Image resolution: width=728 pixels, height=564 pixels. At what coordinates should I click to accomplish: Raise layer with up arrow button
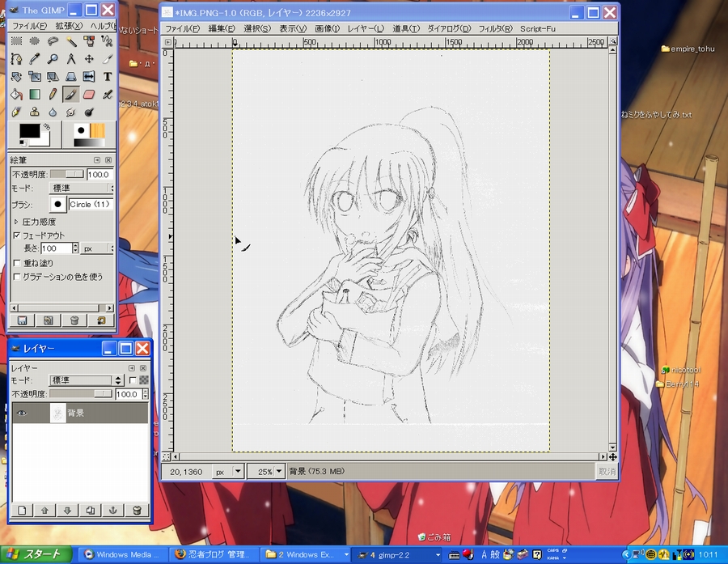click(x=44, y=510)
